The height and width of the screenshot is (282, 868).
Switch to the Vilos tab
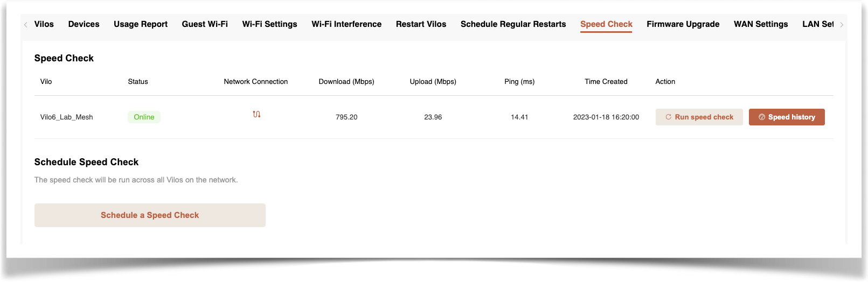[x=44, y=24]
